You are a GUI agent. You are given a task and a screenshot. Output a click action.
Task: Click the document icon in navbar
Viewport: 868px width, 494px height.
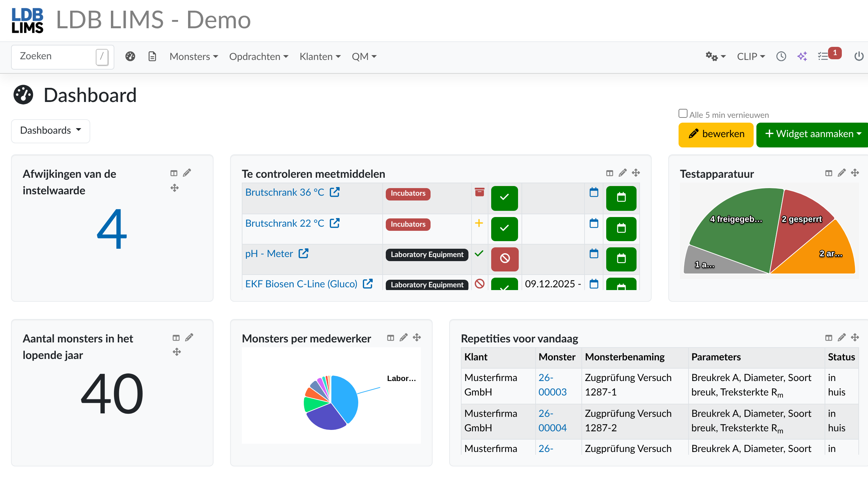pos(152,56)
